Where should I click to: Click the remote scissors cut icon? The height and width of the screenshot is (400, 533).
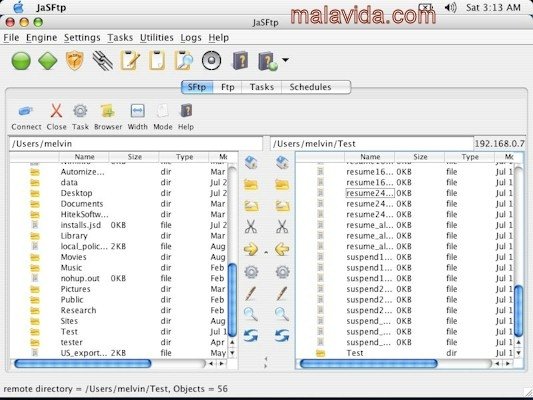click(x=282, y=226)
